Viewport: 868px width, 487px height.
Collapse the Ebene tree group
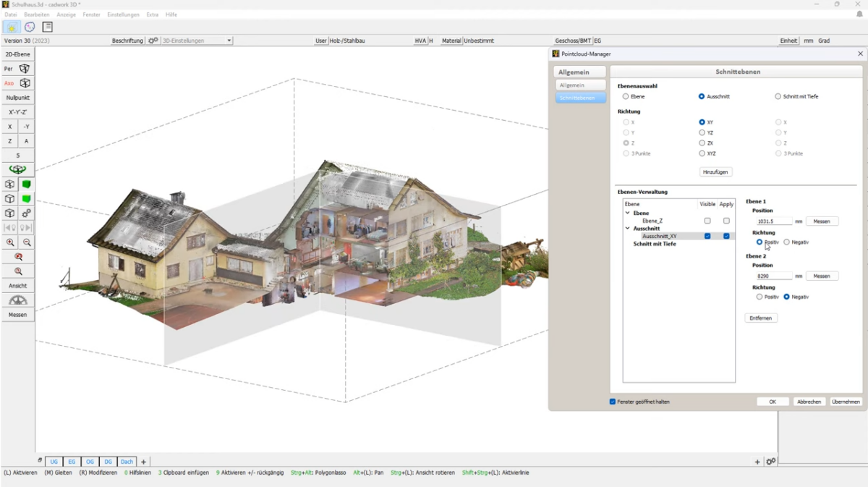coord(628,213)
